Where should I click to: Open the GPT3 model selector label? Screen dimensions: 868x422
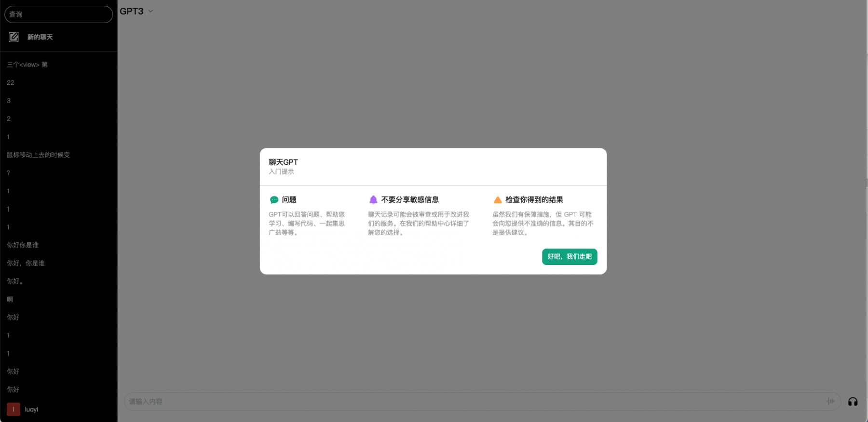(132, 11)
